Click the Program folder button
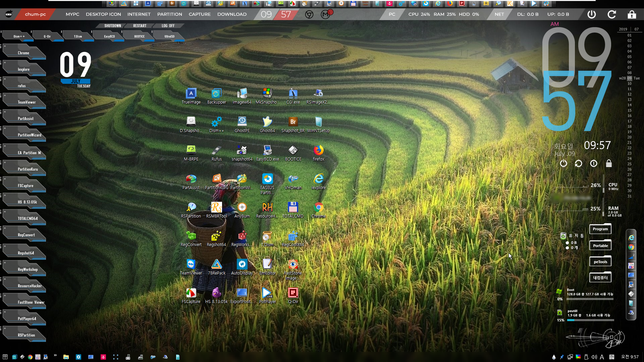644x362 pixels. click(600, 229)
